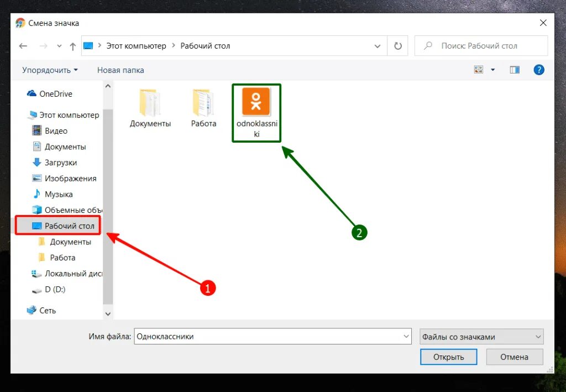566x392 pixels.
Task: Select the 'Работа' folder in file area
Action: [x=203, y=108]
